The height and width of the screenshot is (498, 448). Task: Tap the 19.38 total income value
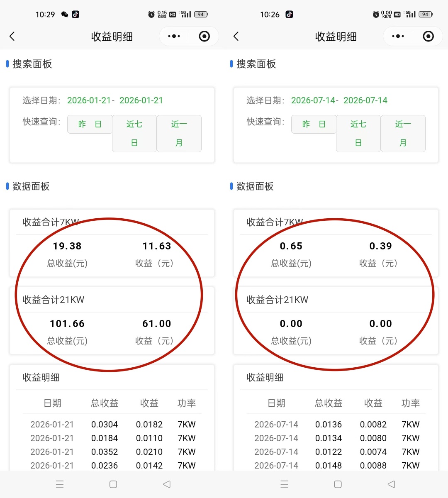67,246
